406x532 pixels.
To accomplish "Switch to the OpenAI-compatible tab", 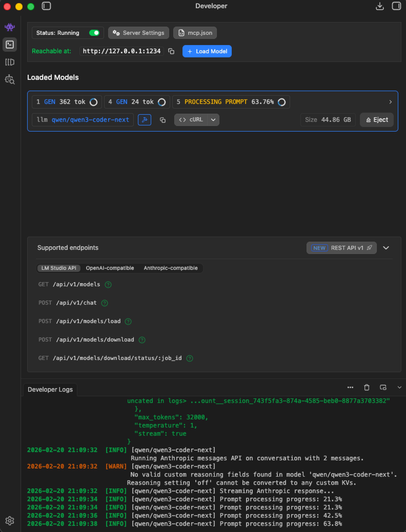I will click(x=110, y=268).
